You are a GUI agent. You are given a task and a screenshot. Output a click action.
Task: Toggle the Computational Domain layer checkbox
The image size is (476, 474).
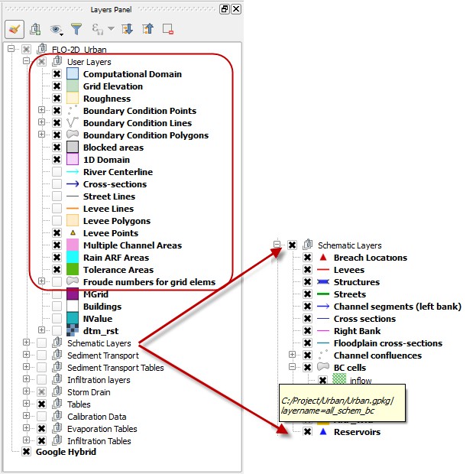[57, 74]
